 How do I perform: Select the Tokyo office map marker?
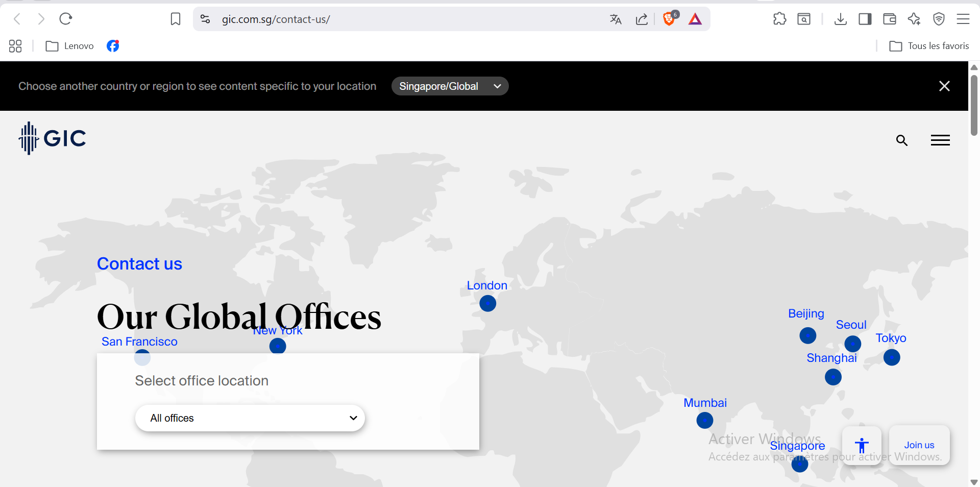(892, 357)
